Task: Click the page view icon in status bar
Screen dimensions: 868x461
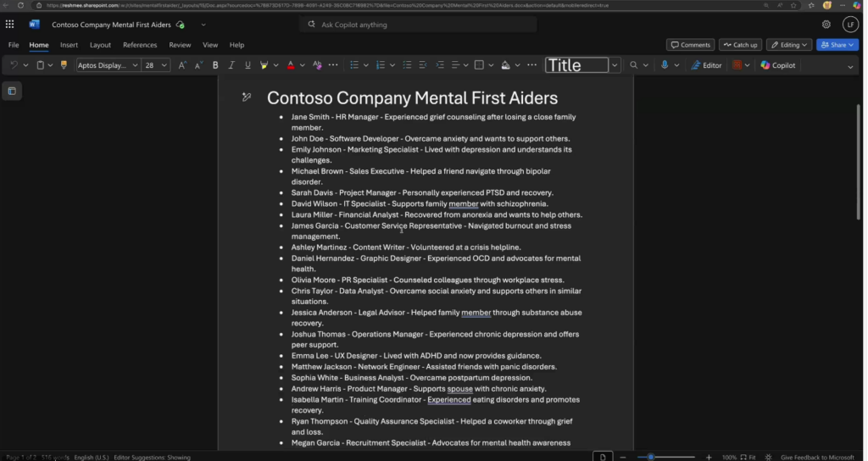Action: coord(603,457)
